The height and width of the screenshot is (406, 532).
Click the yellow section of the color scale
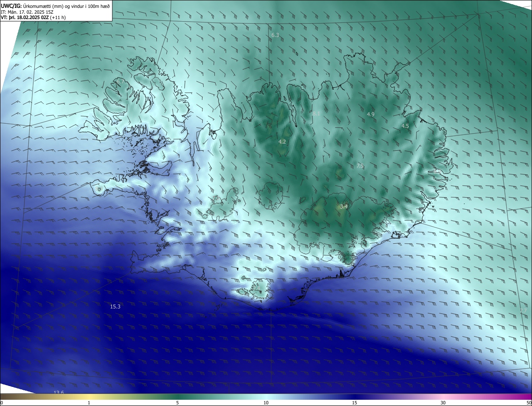[89, 397]
